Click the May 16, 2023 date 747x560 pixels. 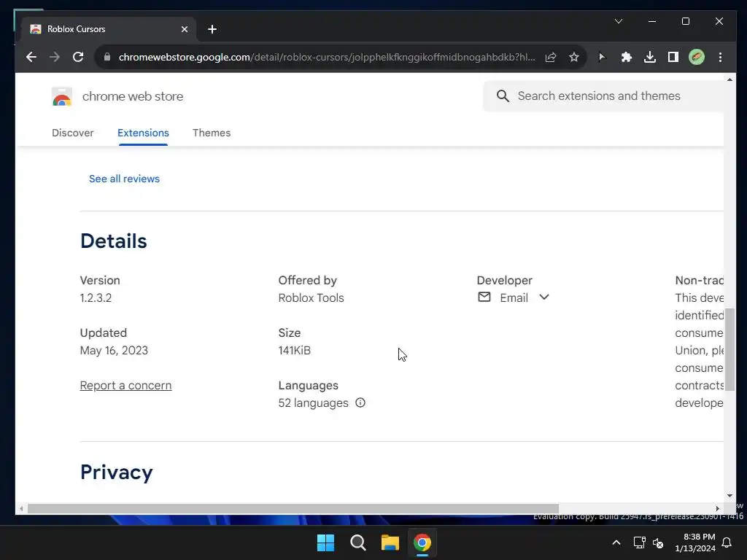tap(114, 351)
